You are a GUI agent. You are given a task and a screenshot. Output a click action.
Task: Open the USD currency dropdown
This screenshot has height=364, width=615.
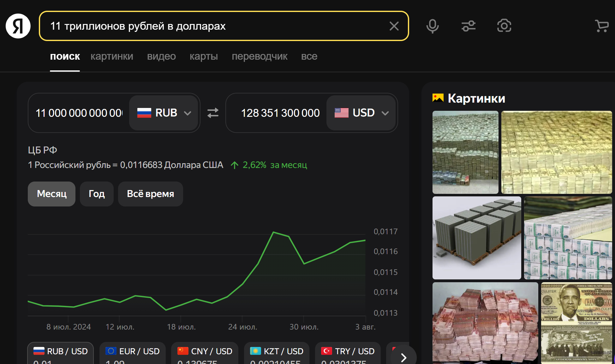(x=361, y=113)
